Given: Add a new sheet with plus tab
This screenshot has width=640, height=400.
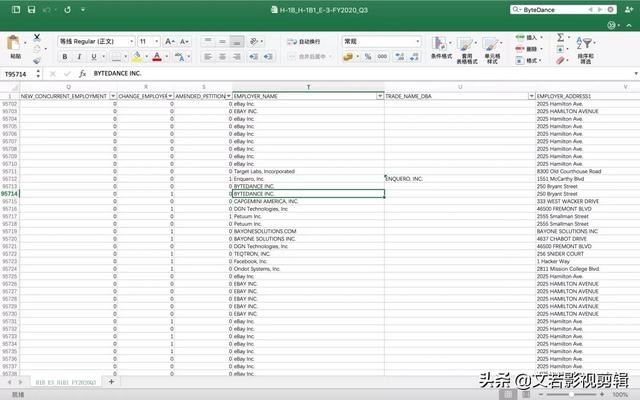Looking at the screenshot, I should pyautogui.click(x=111, y=382).
